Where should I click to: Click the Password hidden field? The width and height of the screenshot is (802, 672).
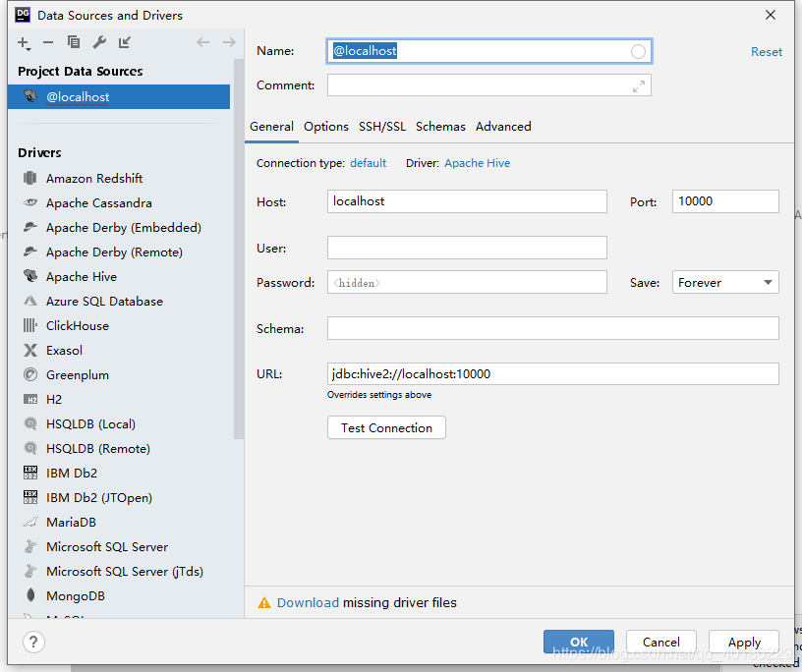(x=467, y=282)
